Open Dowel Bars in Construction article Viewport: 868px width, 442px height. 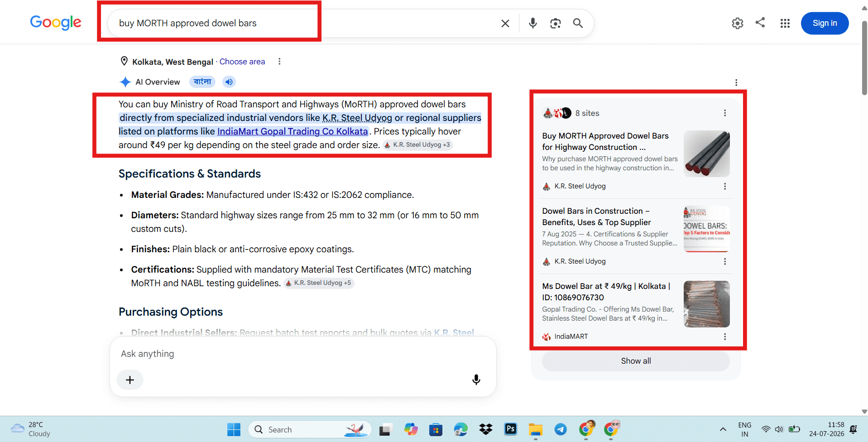[x=596, y=216]
